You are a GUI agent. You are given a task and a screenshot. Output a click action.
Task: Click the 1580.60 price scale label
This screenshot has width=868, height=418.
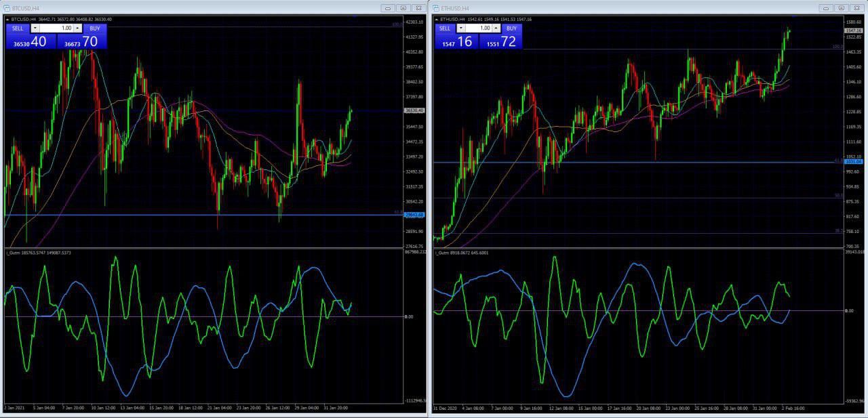pos(853,22)
